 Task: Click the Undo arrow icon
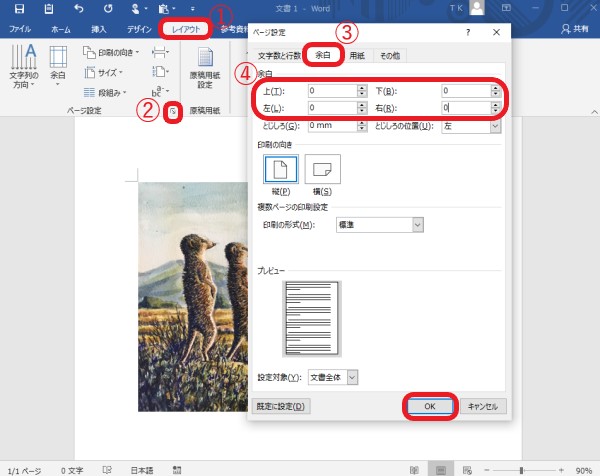78,9
